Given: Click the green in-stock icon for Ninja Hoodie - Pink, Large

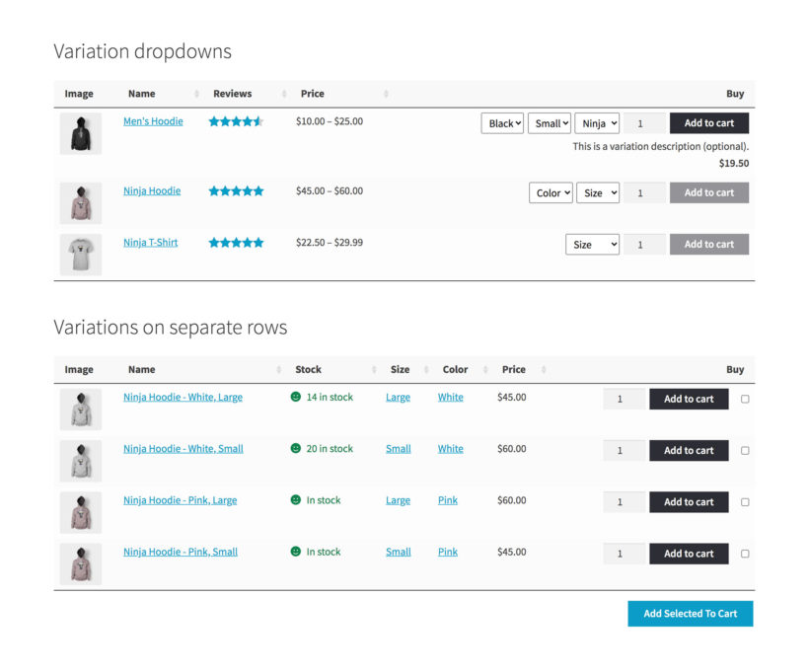Looking at the screenshot, I should click(x=294, y=500).
